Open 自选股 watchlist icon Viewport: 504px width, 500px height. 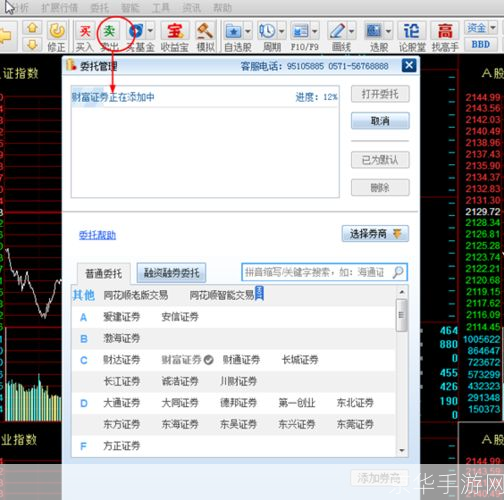click(x=234, y=32)
